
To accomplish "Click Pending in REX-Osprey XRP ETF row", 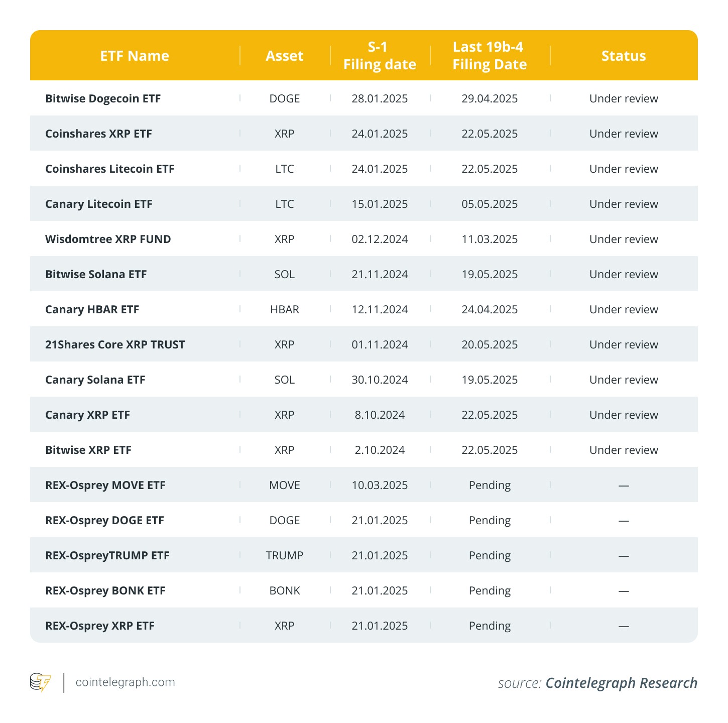I will [x=490, y=626].
